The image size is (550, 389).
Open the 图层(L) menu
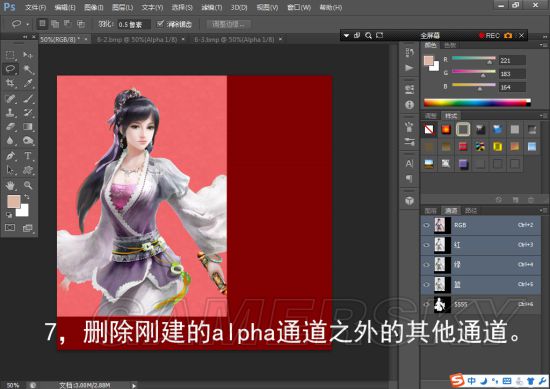pyautogui.click(x=122, y=7)
